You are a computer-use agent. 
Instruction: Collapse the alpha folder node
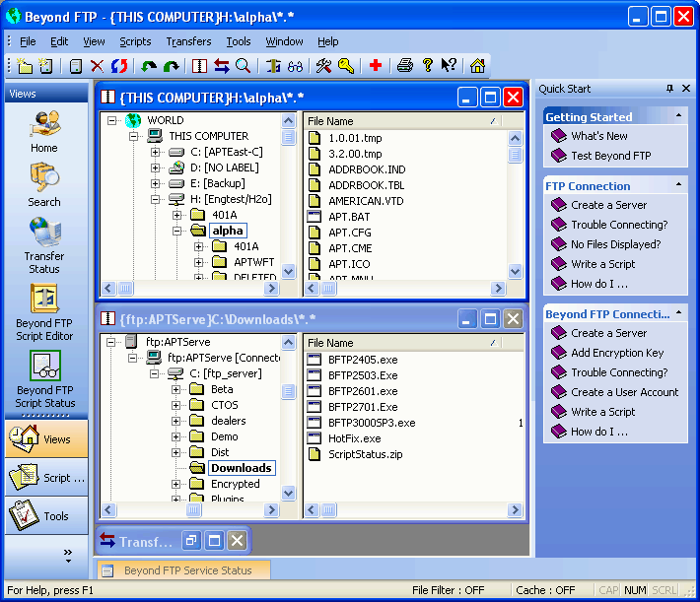[176, 231]
